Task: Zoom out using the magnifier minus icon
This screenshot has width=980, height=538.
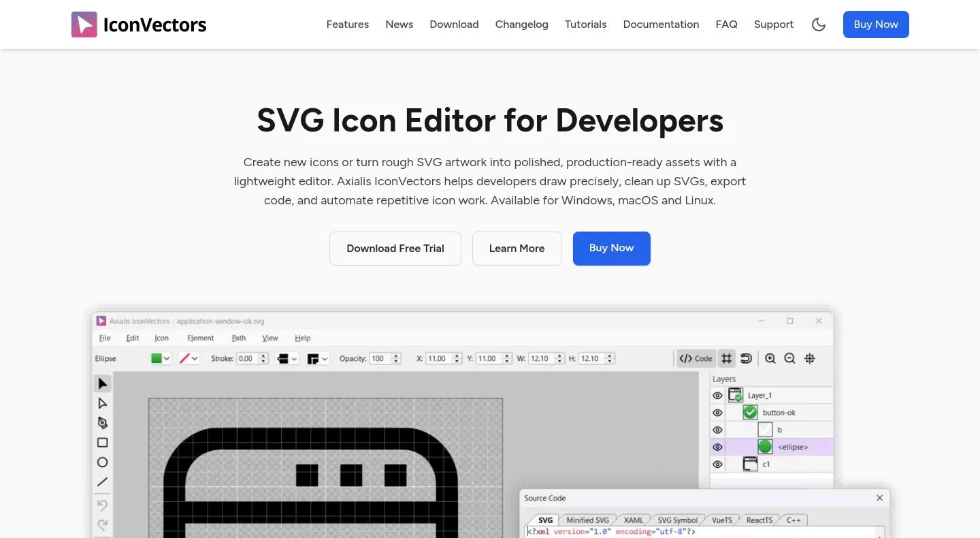Action: (x=790, y=359)
